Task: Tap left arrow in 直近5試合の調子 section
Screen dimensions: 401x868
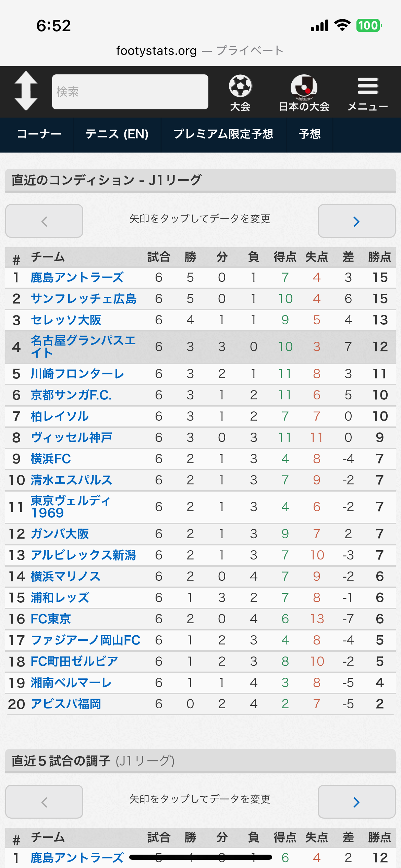Action: tap(44, 802)
